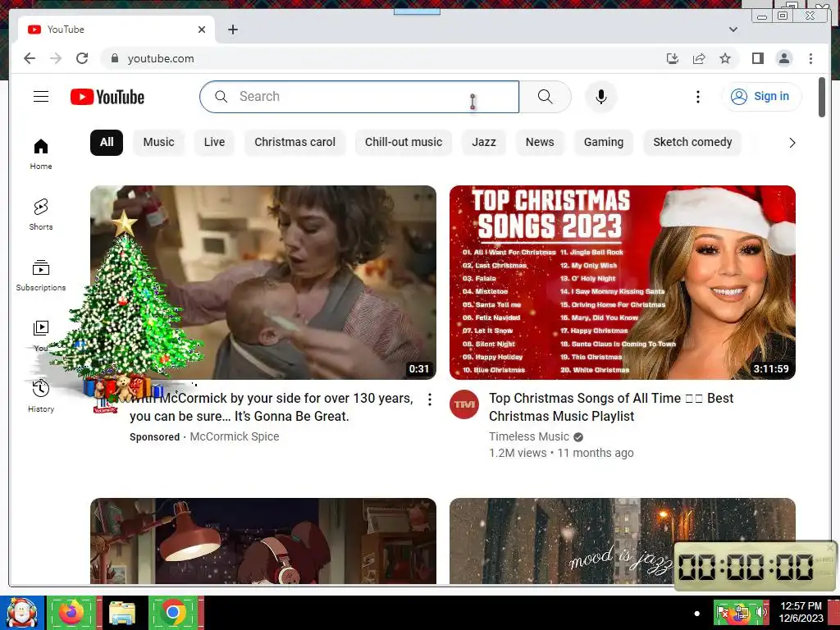Bookmark this tab with star icon
Viewport: 840px width, 630px height.
(x=725, y=58)
